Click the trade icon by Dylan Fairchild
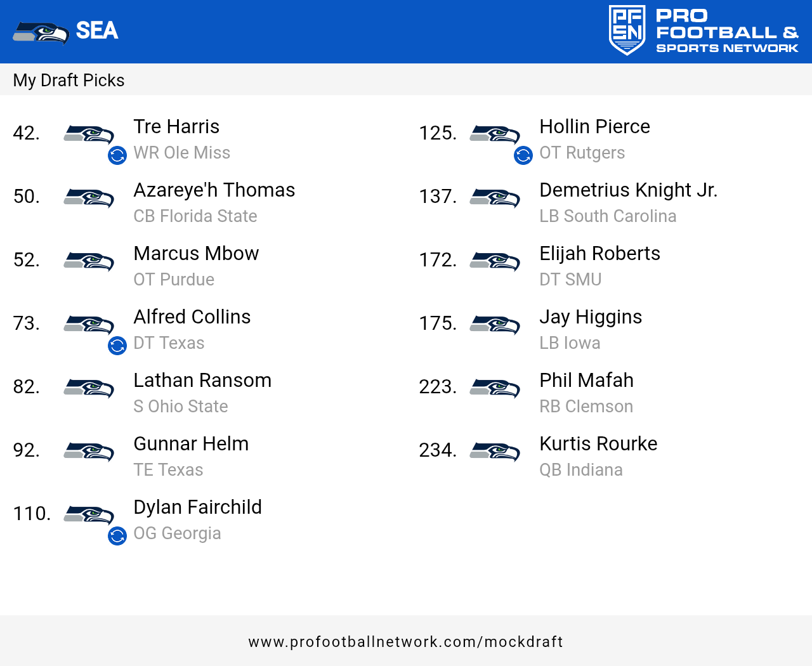The image size is (812, 666). tap(117, 536)
